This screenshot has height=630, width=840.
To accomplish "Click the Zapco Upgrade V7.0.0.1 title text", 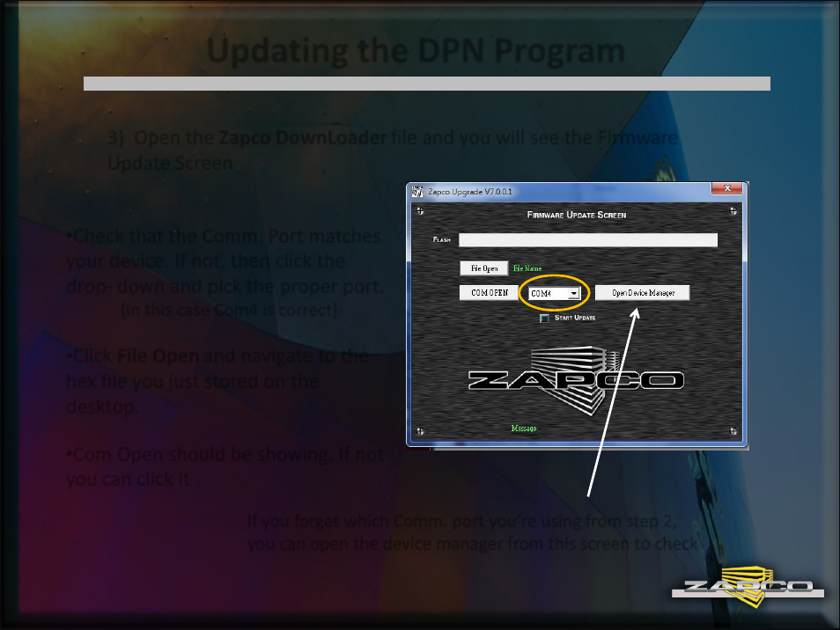I will point(470,192).
